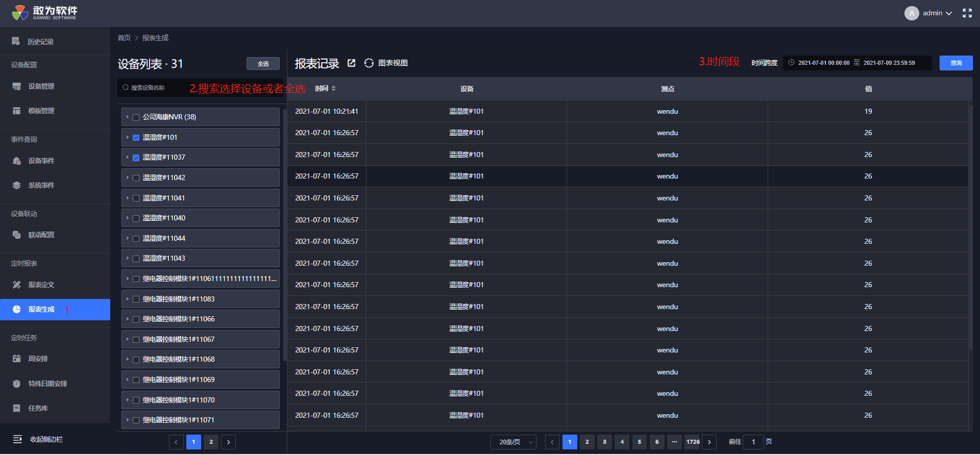
Task: Open 历史记录 from the sidebar
Action: pyautogui.click(x=40, y=42)
